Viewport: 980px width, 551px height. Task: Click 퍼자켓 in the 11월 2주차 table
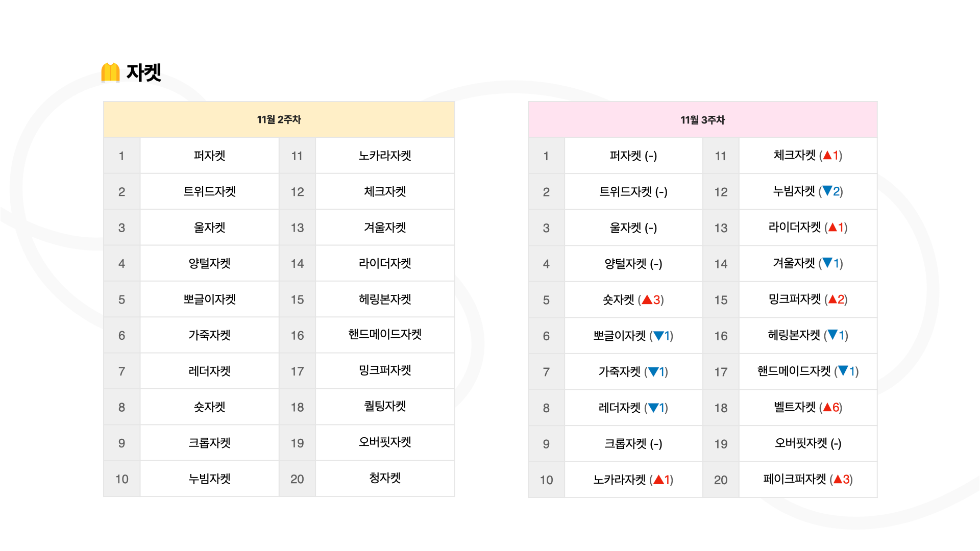(x=210, y=156)
